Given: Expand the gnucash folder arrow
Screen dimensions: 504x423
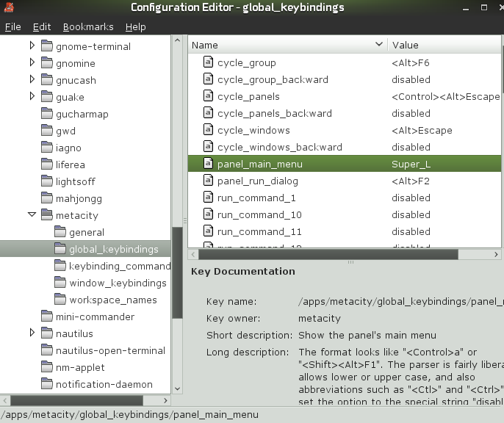Looking at the screenshot, I should 32,80.
